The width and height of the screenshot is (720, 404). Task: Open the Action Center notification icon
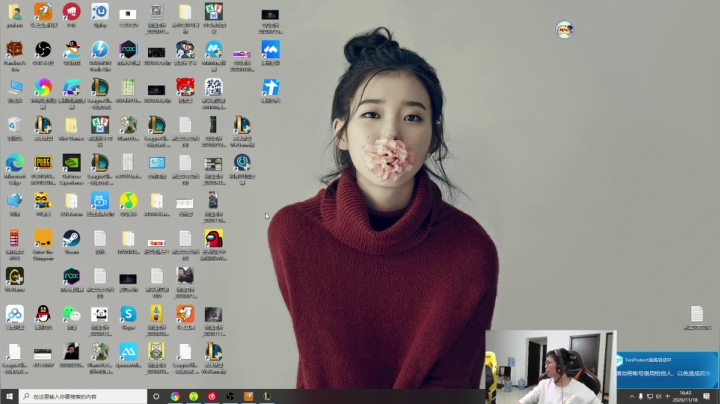[x=707, y=396]
